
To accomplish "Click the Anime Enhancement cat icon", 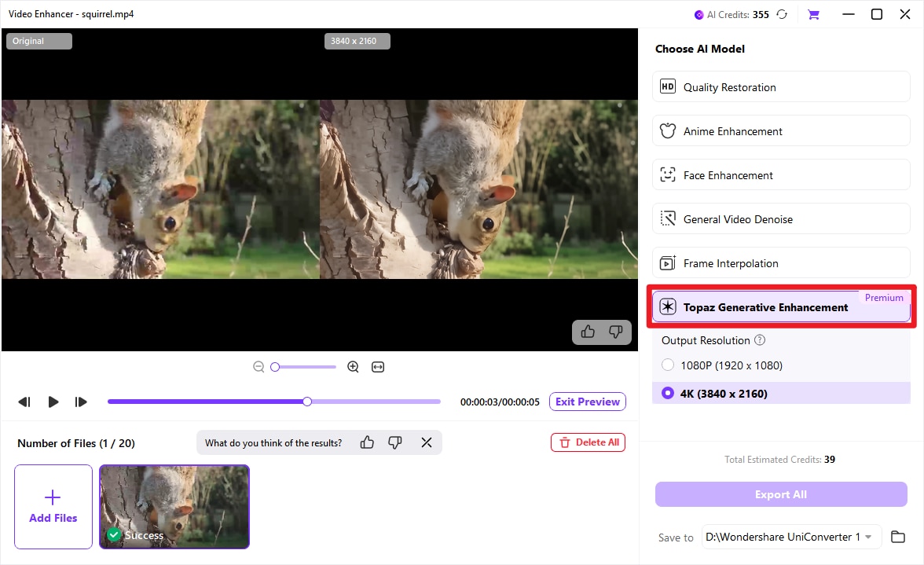I will point(668,130).
